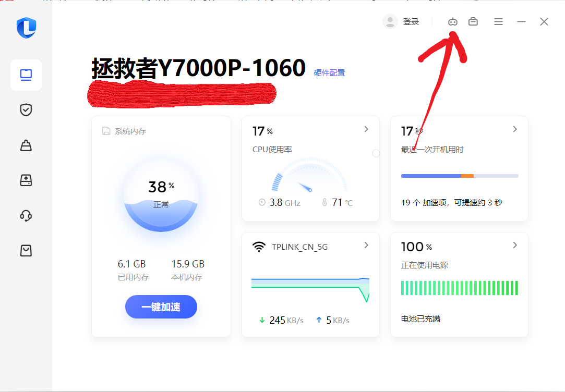Expand the TPLINK_CN_5G network card chevron
The width and height of the screenshot is (565, 392).
tap(366, 245)
